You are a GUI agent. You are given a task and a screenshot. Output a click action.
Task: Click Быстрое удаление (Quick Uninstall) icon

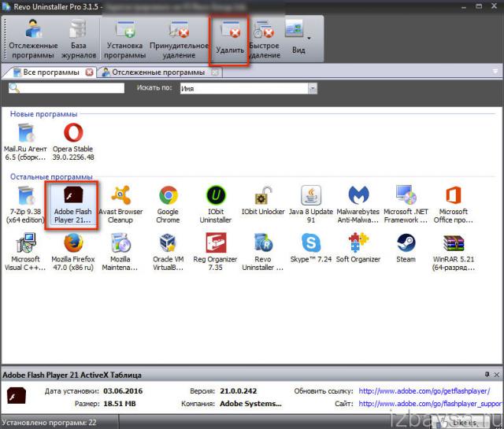(x=264, y=39)
